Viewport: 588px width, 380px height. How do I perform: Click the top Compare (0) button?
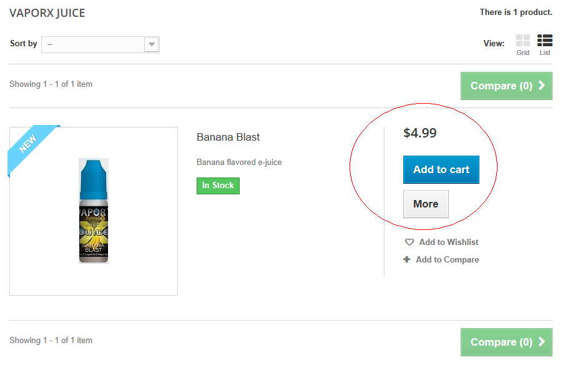pyautogui.click(x=501, y=86)
